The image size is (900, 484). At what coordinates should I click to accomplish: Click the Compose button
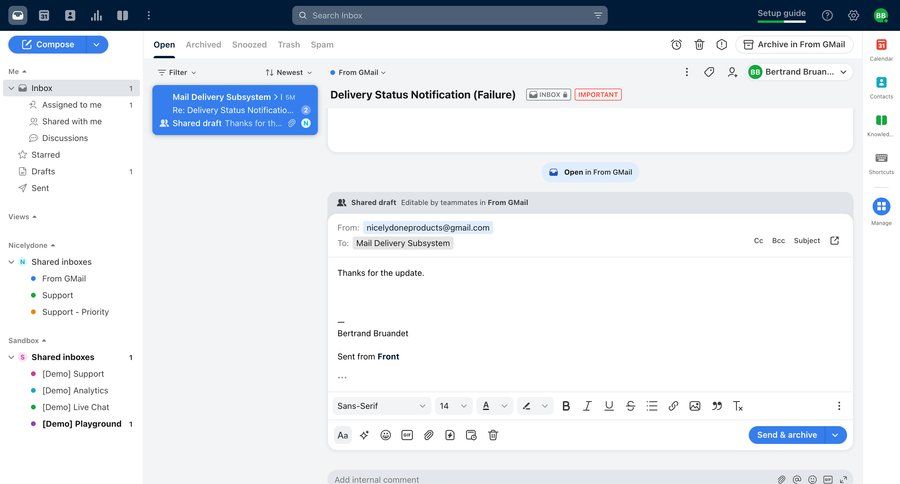(48, 44)
